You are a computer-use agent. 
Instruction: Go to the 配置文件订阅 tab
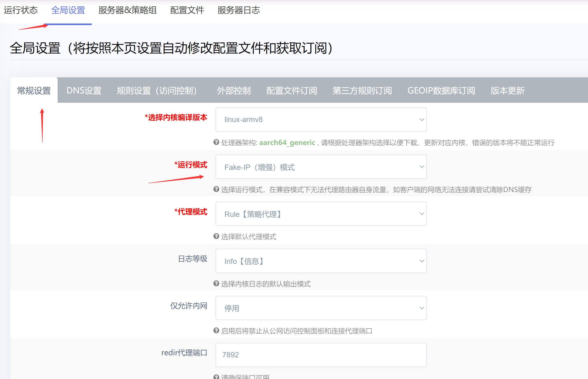[x=291, y=91]
